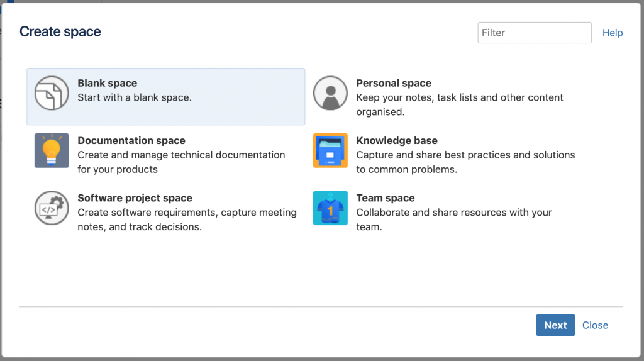Choose the Knowledge base archive icon
Viewport: 644px width, 361px height.
tap(330, 150)
